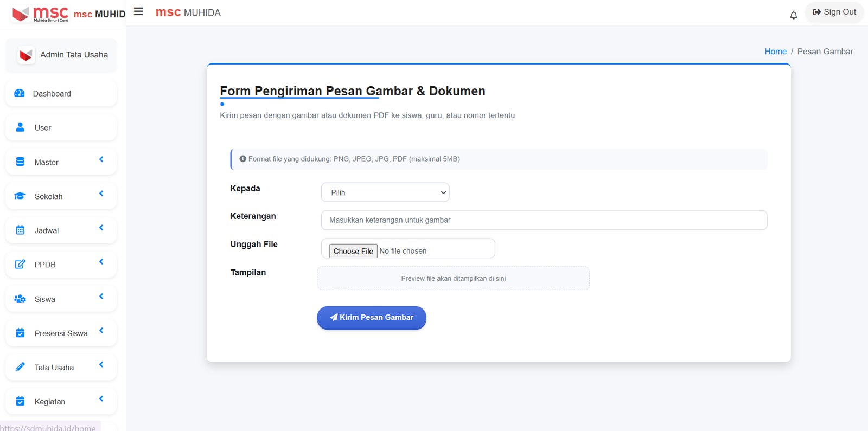Expand the Master sidebar section
Screen dimensions: 868x431
click(x=60, y=161)
